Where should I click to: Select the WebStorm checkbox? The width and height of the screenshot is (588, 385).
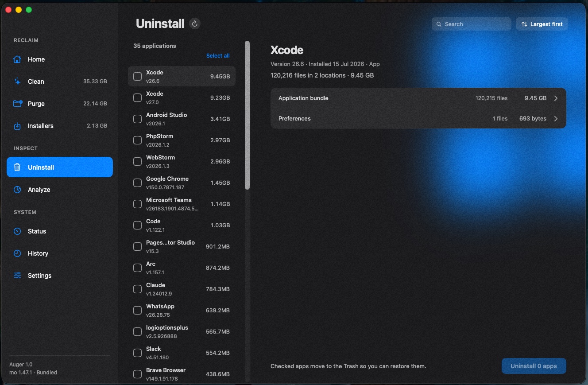(138, 162)
